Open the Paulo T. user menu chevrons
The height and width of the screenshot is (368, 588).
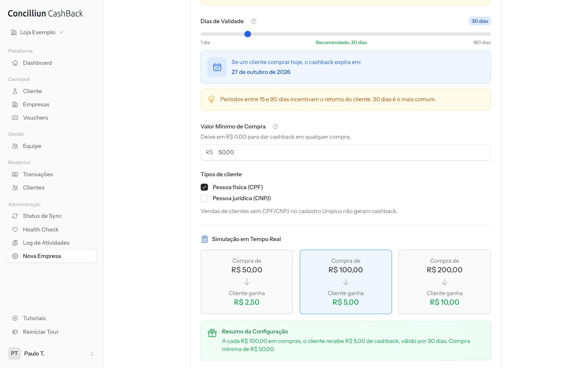point(92,354)
